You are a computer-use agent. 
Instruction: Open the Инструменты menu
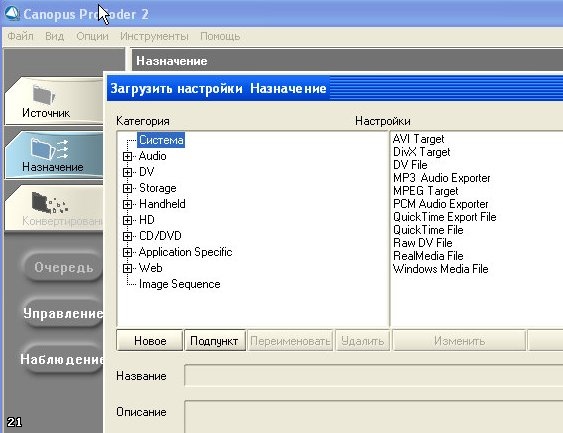[x=154, y=36]
